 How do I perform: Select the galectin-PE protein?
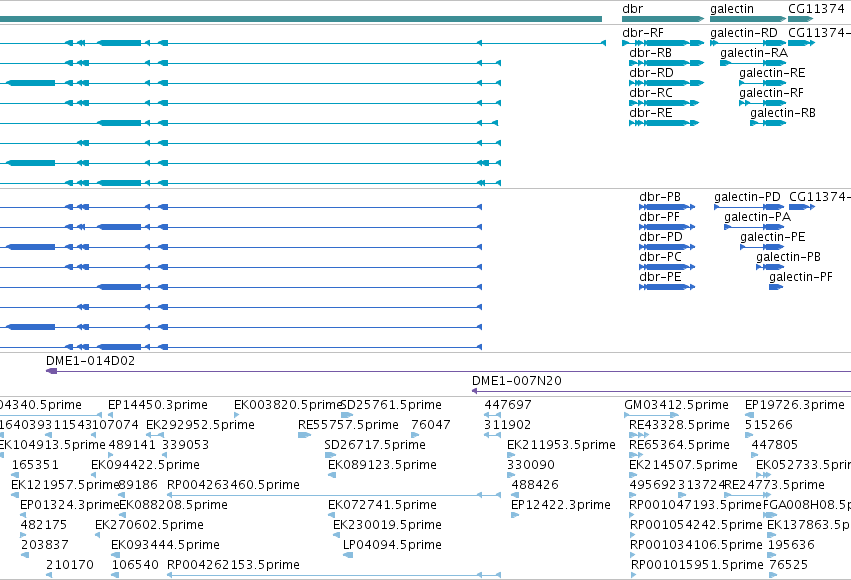click(x=772, y=237)
